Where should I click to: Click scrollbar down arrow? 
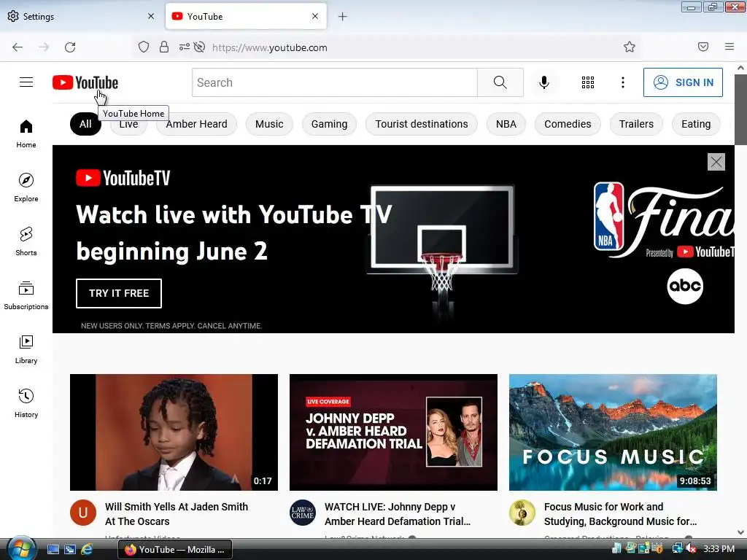[x=740, y=532]
